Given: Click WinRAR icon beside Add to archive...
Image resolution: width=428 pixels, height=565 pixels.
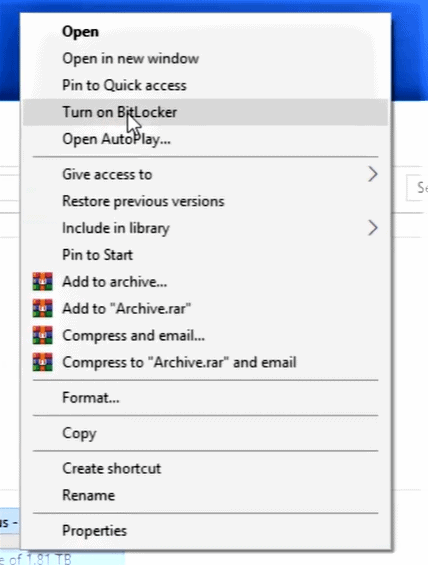Looking at the screenshot, I should coord(43,281).
